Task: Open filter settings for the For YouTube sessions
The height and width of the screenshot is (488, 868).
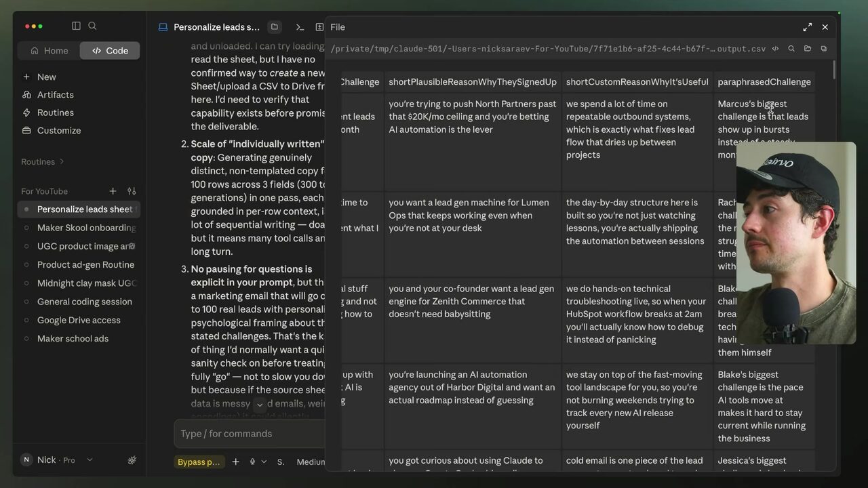Action: click(132, 191)
